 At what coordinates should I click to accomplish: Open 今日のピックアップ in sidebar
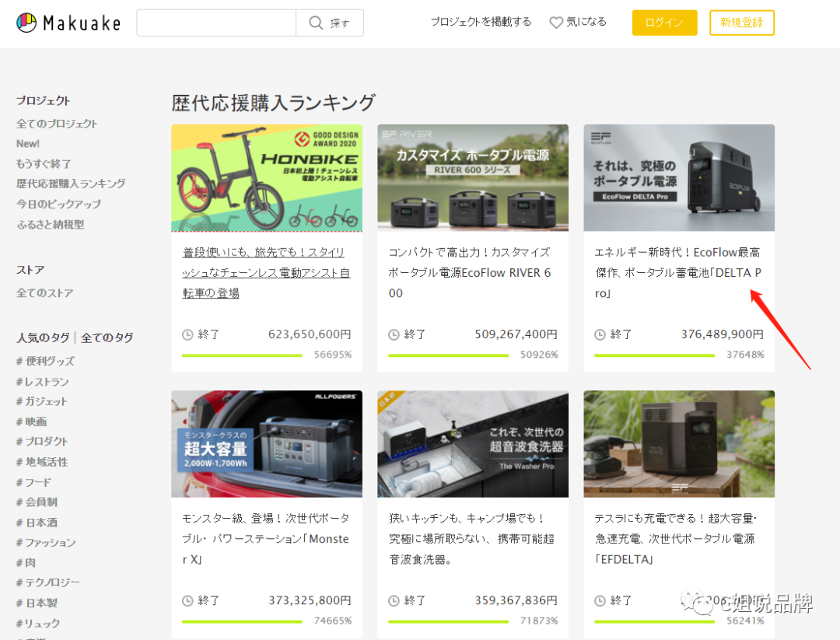(58, 204)
